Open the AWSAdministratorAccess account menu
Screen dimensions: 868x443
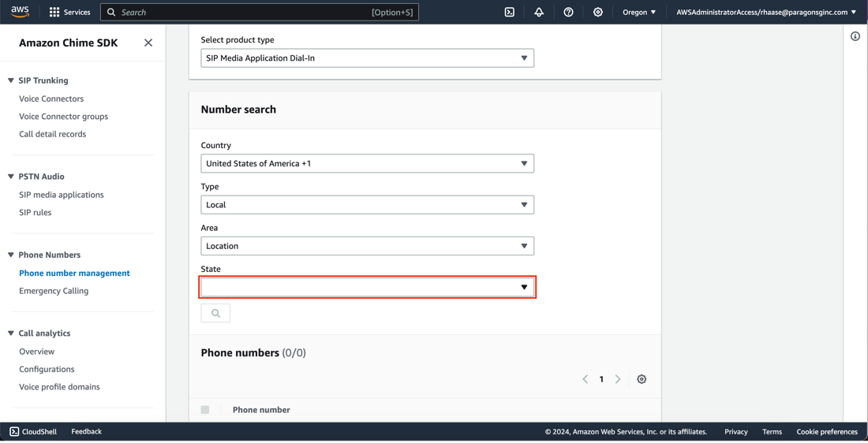point(765,12)
